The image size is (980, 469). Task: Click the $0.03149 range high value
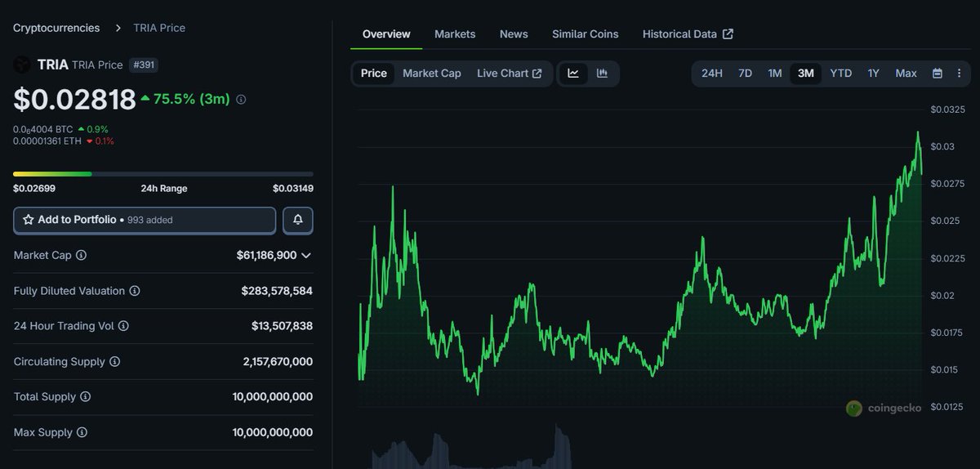click(x=293, y=189)
